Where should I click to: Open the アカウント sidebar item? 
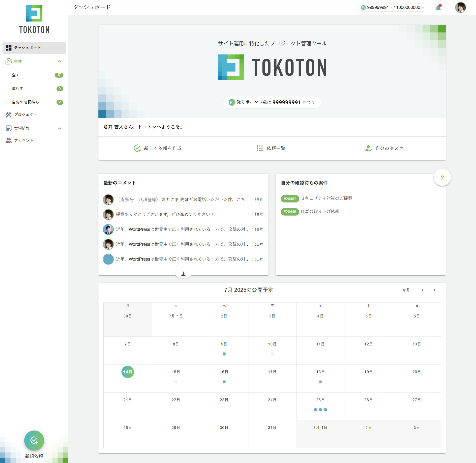(34, 141)
